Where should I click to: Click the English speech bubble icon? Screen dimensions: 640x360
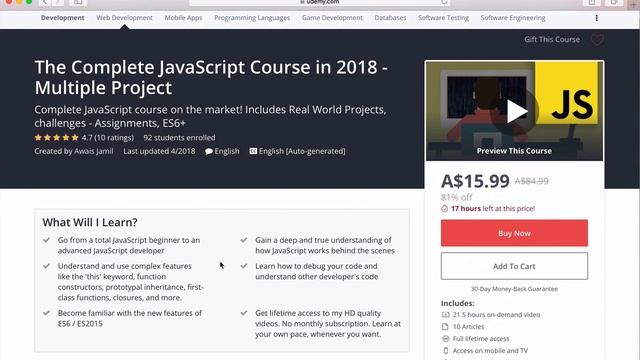point(209,151)
